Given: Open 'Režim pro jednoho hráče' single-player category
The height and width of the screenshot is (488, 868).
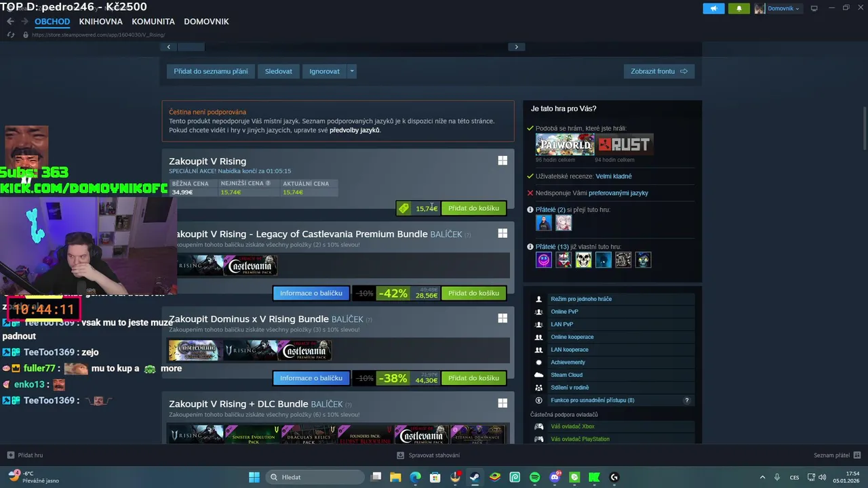Looking at the screenshot, I should (581, 299).
